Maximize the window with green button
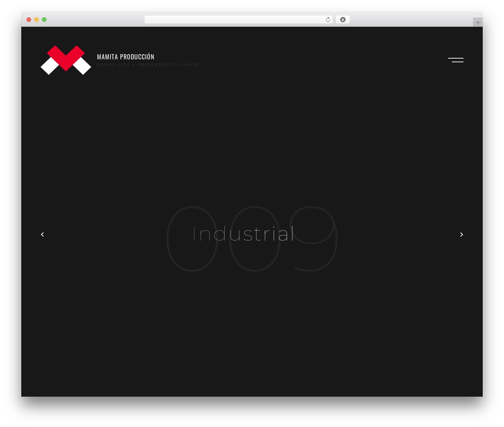 (x=44, y=20)
